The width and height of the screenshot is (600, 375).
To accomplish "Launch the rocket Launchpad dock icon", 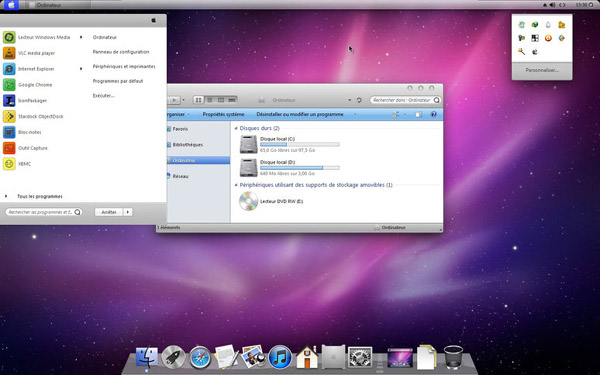I will [x=173, y=357].
